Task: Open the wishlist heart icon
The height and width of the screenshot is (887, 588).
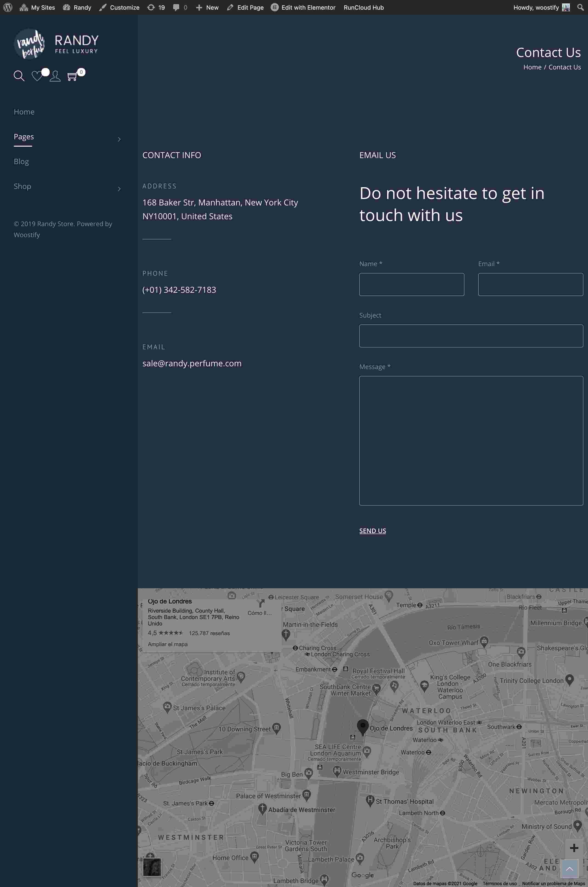Action: 37,76
